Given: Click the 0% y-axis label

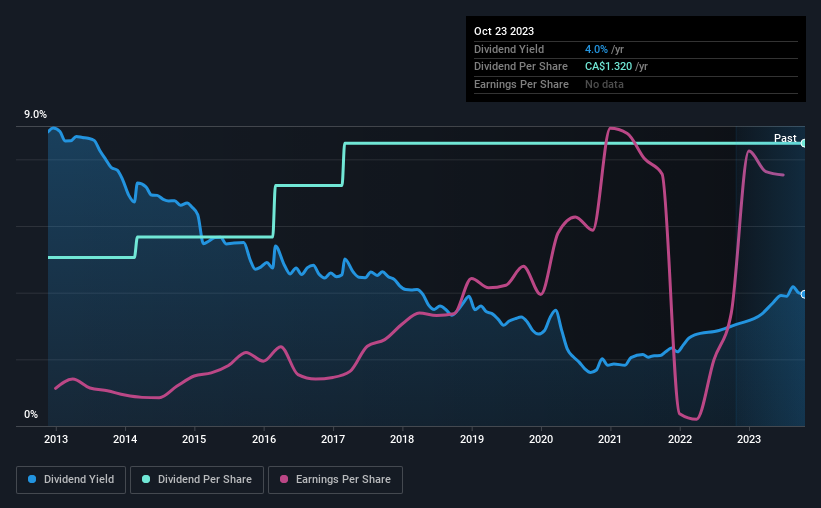Looking at the screenshot, I should 31,414.
